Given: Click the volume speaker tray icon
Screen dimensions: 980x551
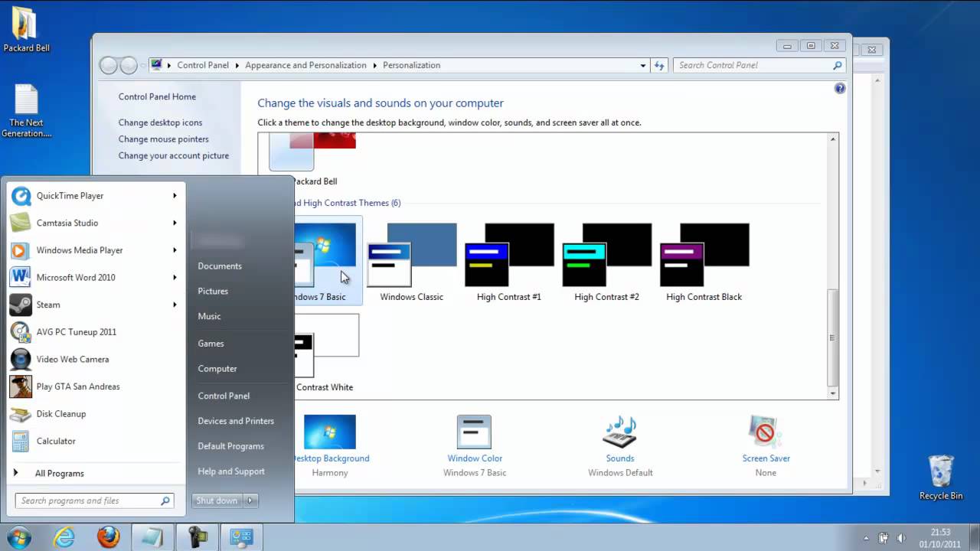Looking at the screenshot, I should [x=901, y=538].
